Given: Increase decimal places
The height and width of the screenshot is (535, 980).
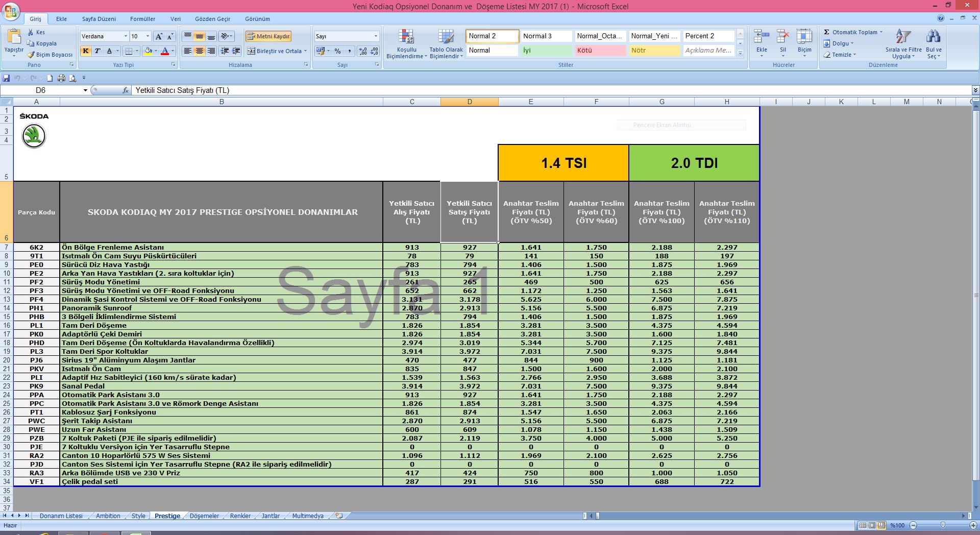Looking at the screenshot, I should [x=362, y=51].
